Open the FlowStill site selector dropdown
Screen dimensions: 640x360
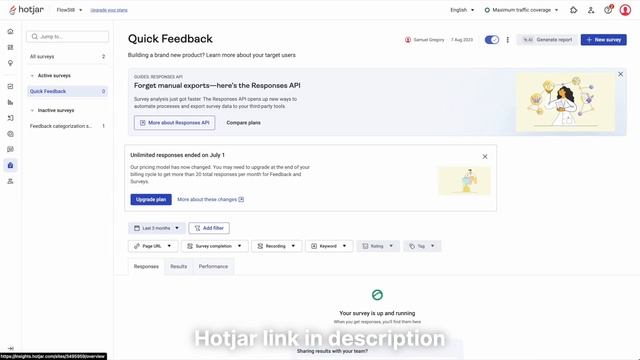[x=69, y=10]
